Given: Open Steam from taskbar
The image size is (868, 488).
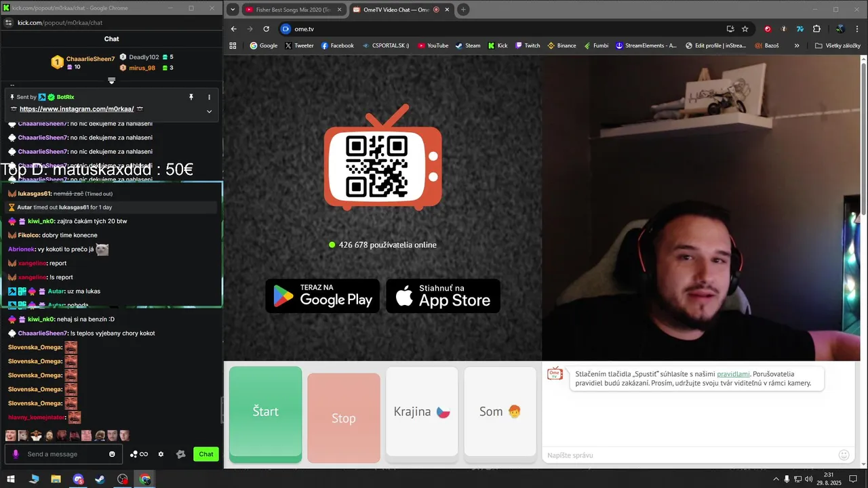Looking at the screenshot, I should pyautogui.click(x=100, y=479).
